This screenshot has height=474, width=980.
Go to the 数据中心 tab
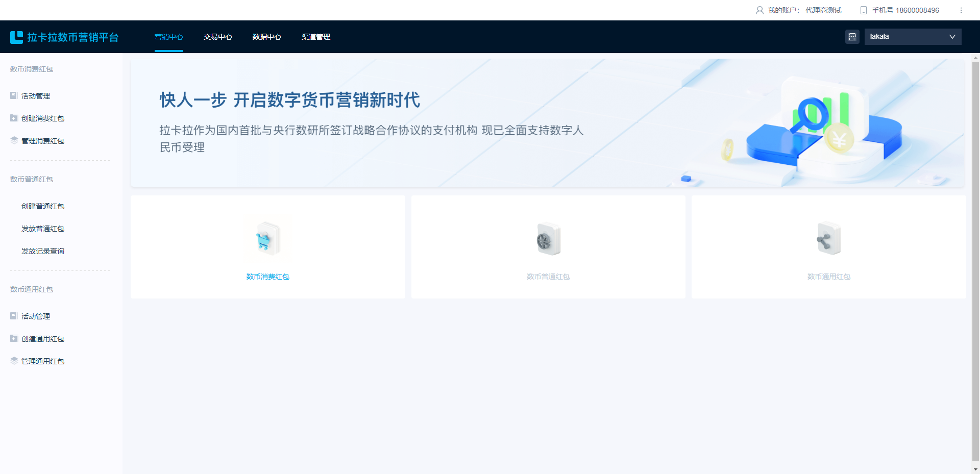(267, 37)
